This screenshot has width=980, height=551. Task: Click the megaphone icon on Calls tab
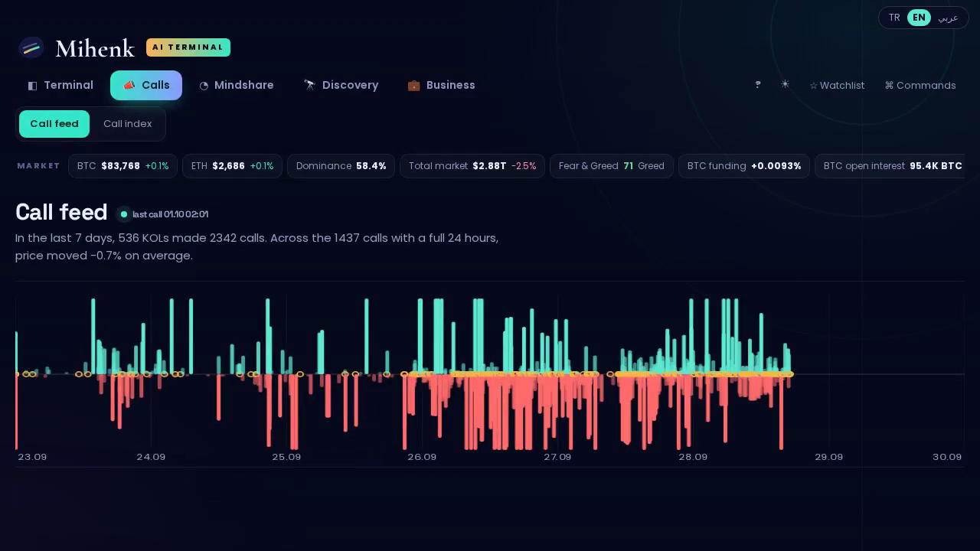(x=129, y=85)
